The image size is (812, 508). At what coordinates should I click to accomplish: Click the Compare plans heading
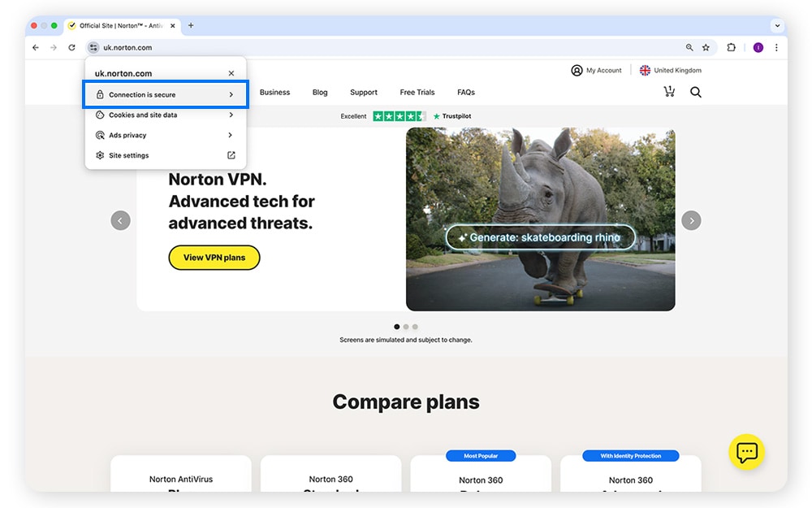406,402
